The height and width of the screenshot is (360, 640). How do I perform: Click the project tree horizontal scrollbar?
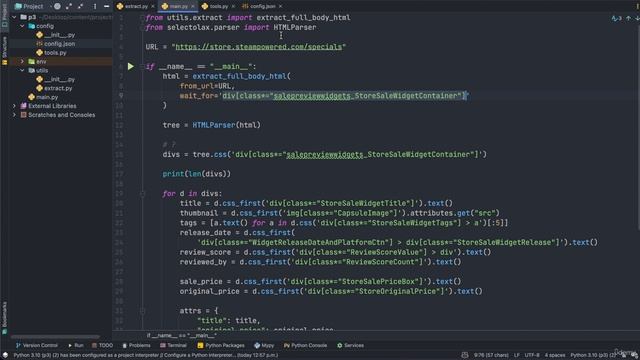point(56,337)
